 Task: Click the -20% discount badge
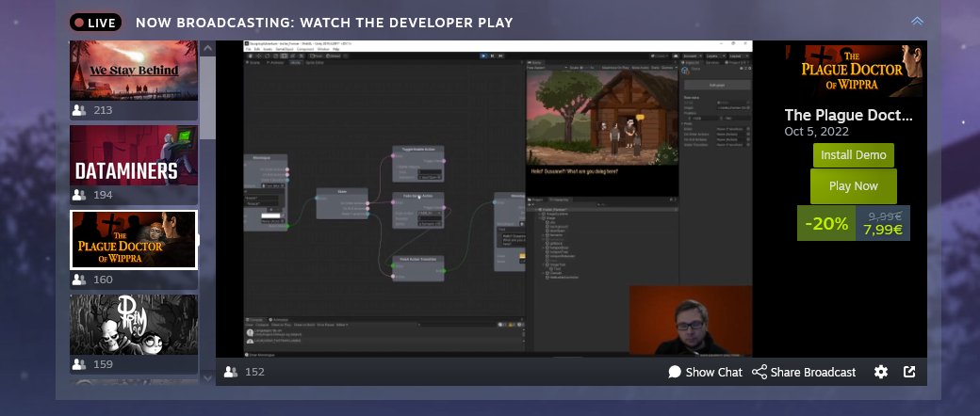[x=826, y=223]
